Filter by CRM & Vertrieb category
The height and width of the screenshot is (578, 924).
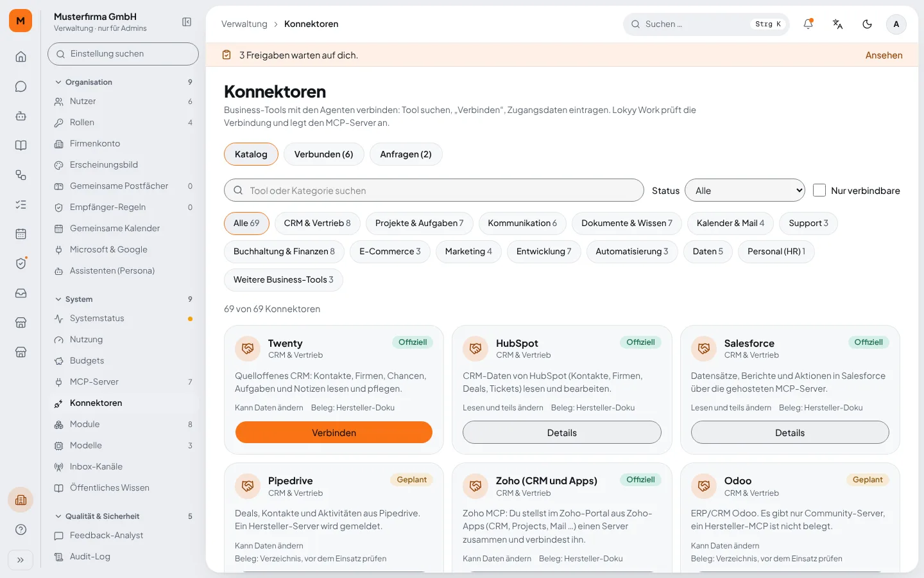coord(317,223)
